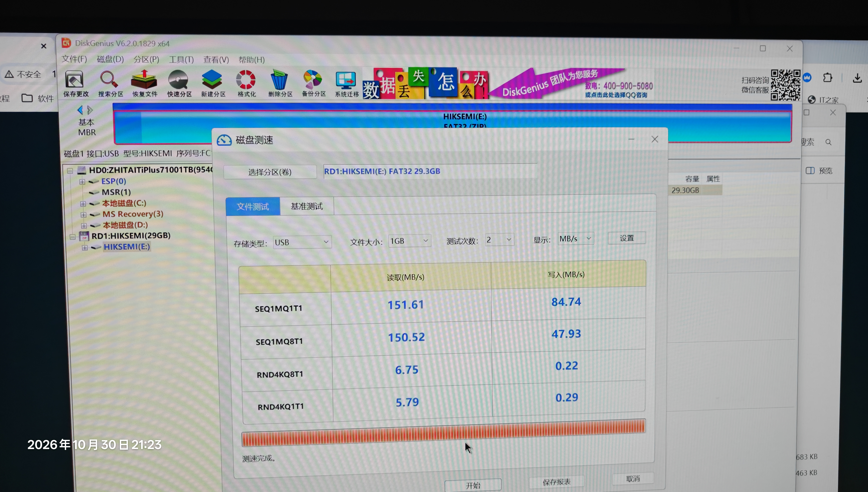Click the Save Report (保存报表) button

click(556, 482)
